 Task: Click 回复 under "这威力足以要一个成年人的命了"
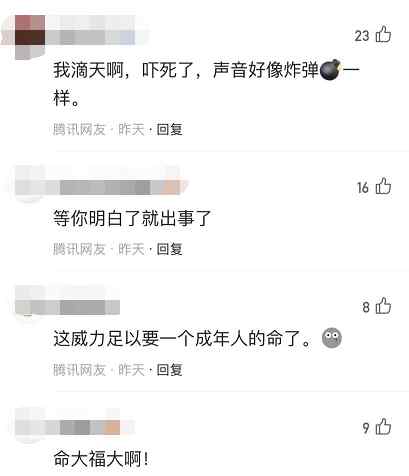(x=169, y=370)
